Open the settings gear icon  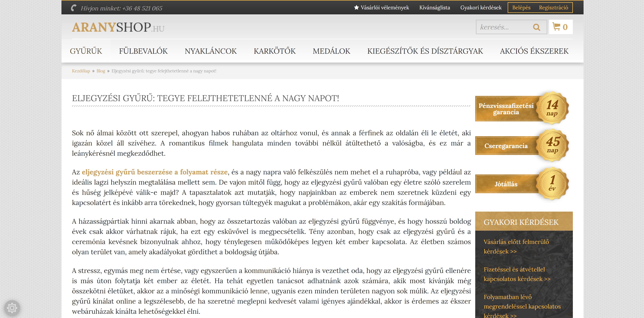[12, 308]
